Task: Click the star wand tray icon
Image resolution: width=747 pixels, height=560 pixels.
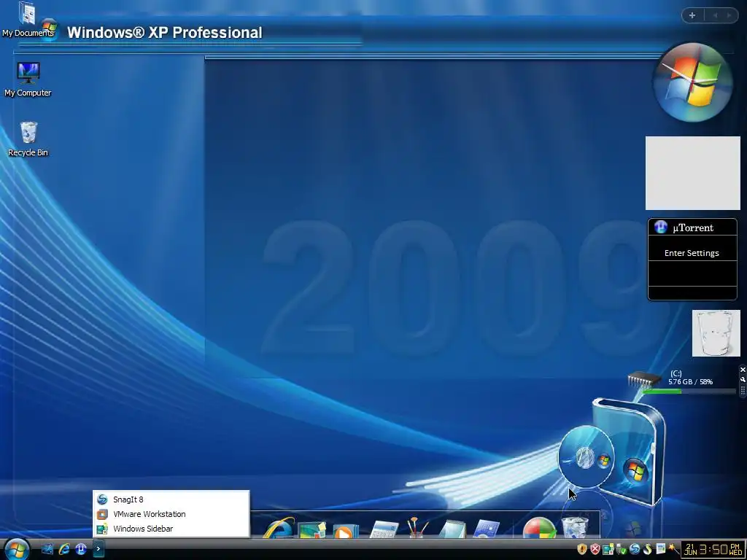Action: tap(673, 548)
